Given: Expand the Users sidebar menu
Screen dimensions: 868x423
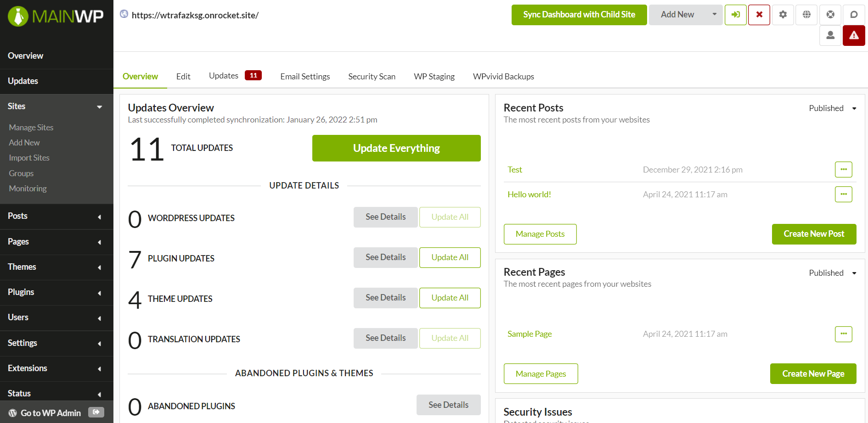Looking at the screenshot, I should 99,318.
